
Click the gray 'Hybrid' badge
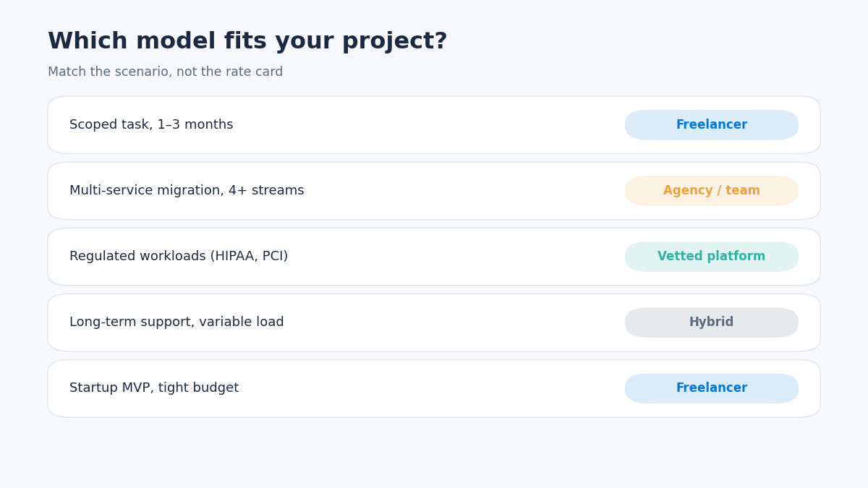coord(712,322)
